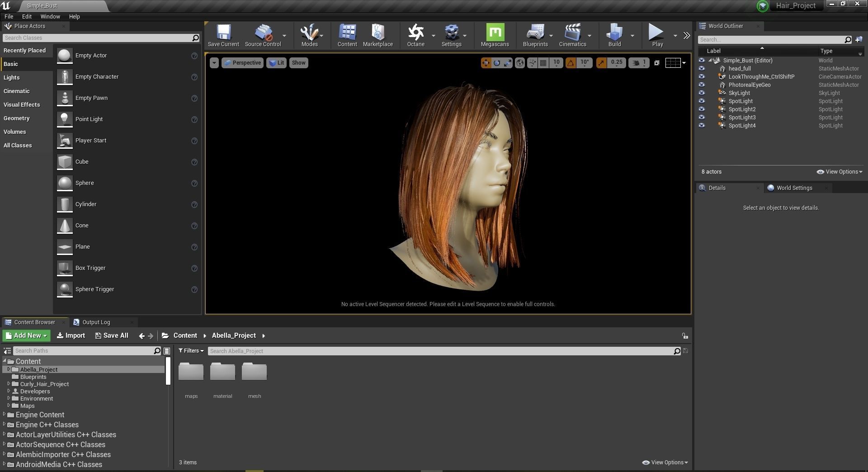
Task: Select the scale gizmo mode icon
Action: click(508, 63)
